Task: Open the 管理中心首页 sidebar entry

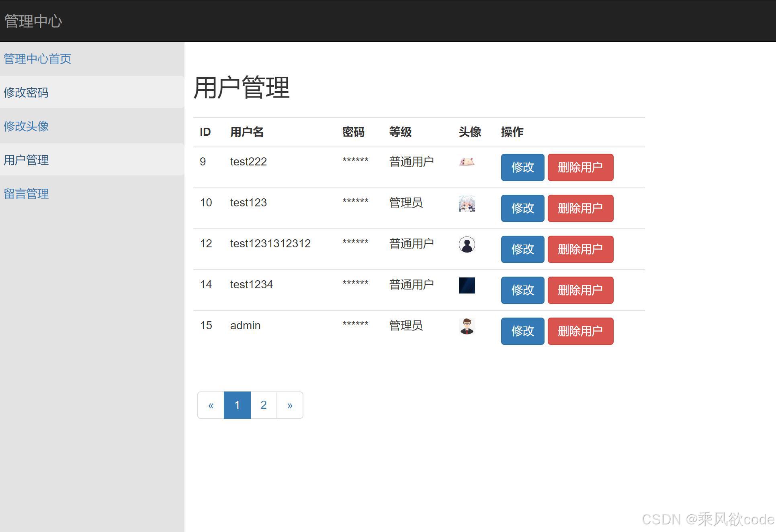Action: click(x=37, y=59)
